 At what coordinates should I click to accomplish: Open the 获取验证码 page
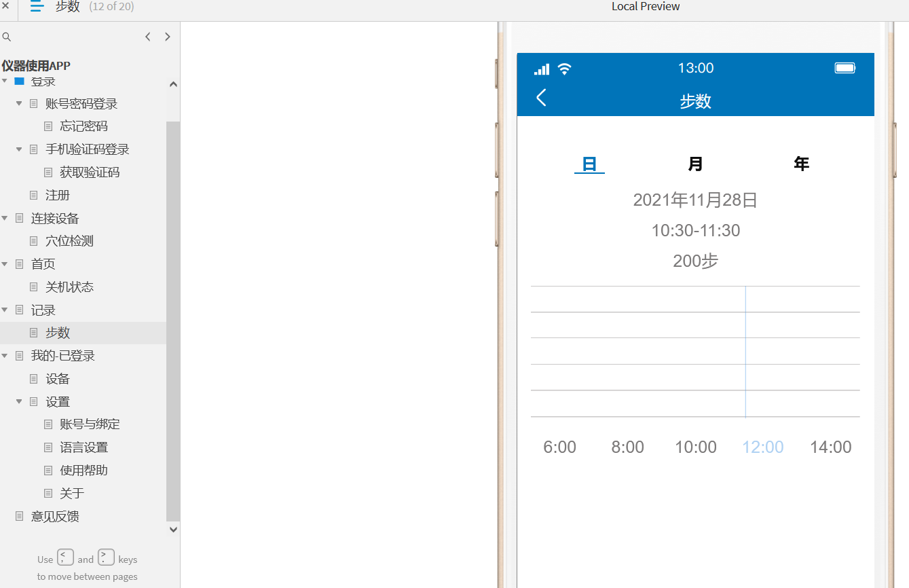point(90,172)
